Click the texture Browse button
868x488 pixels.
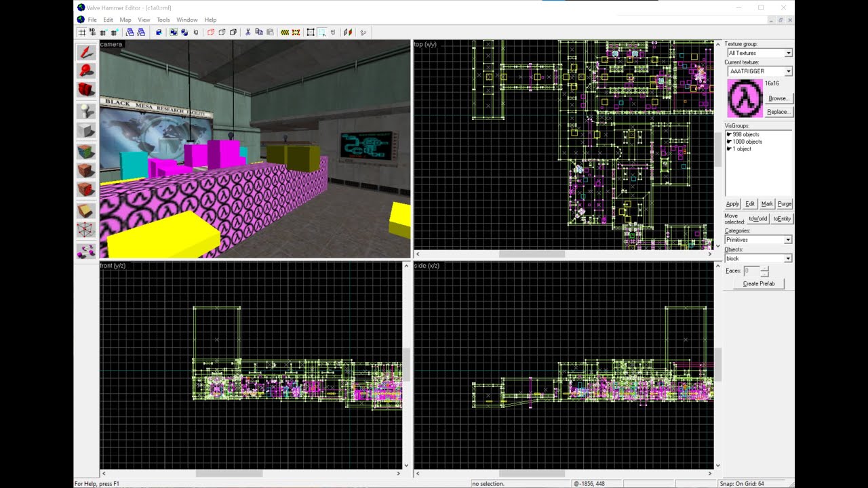click(x=778, y=98)
